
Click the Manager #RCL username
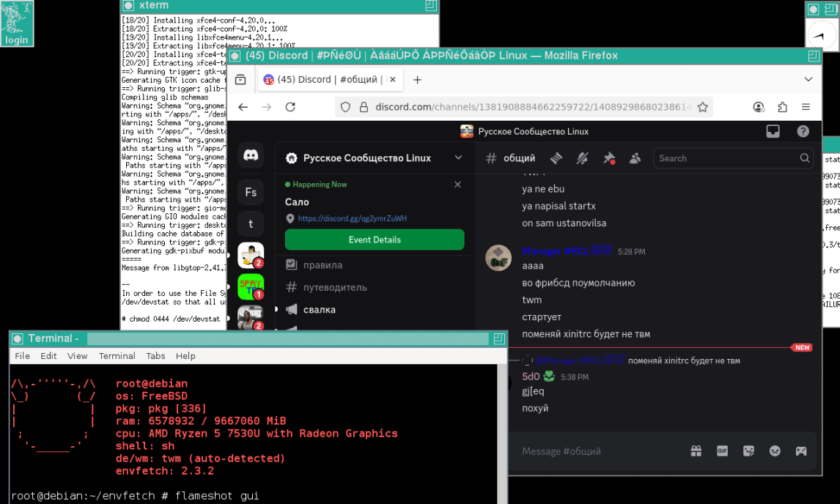tap(567, 251)
